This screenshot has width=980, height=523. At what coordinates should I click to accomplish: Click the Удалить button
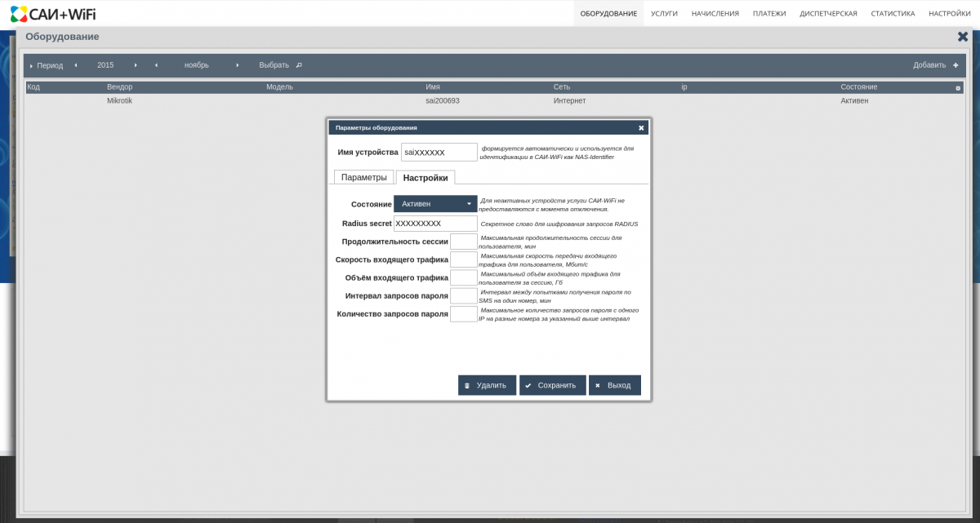(487, 385)
